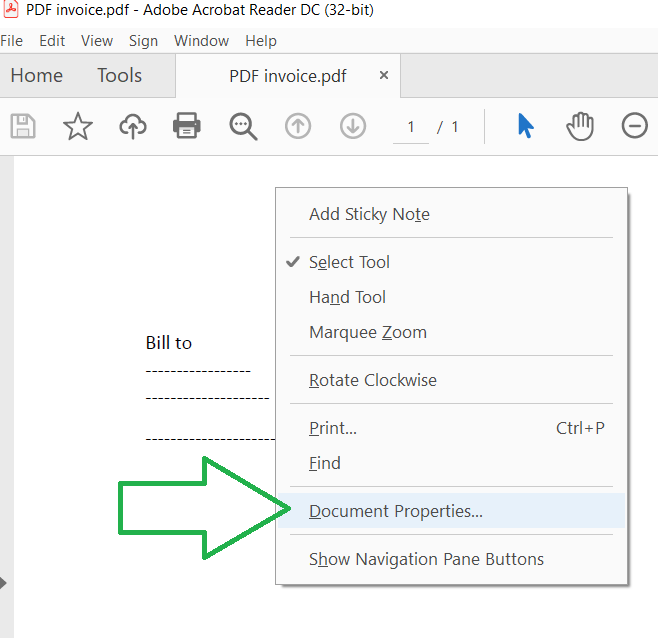The width and height of the screenshot is (658, 638).
Task: Click the Zoom out minus icon
Action: coord(635,126)
